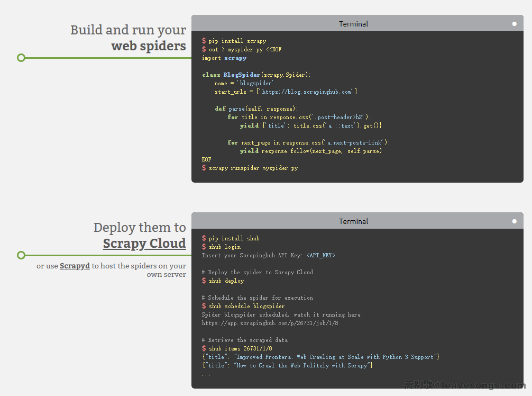Click the "web spiders" bold heading
Image resolution: width=532 pixels, height=396 pixels.
pyautogui.click(x=149, y=46)
